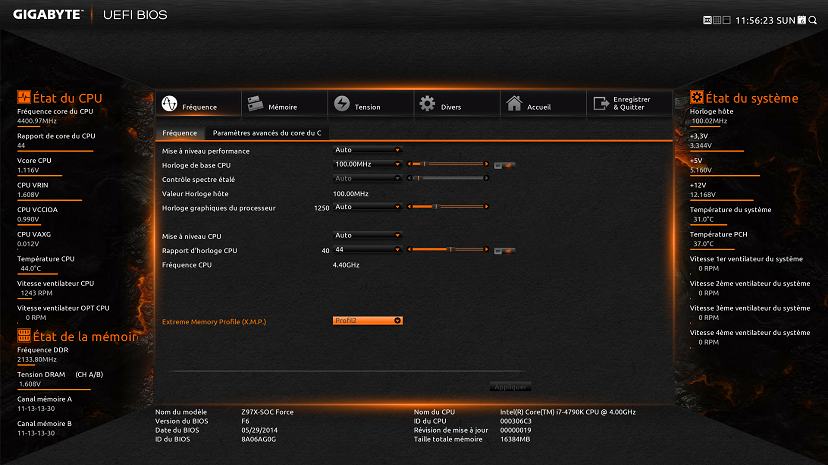Toggle keyboard entry switch for Rapport d'horloge CPU
The image size is (828, 465).
click(504, 251)
